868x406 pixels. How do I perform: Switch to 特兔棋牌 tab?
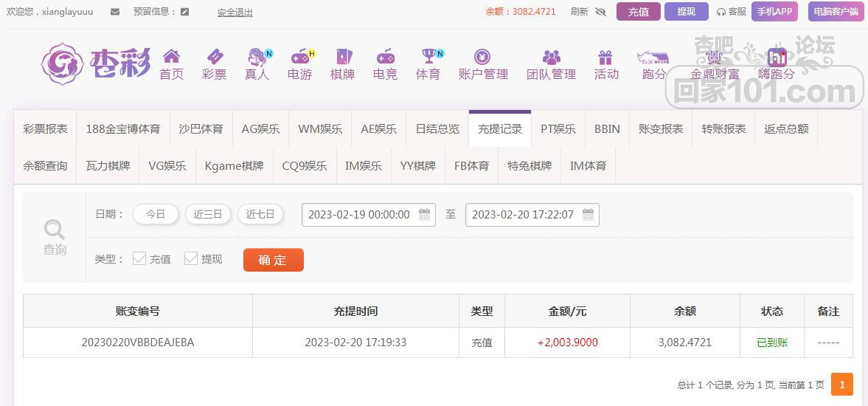click(530, 165)
